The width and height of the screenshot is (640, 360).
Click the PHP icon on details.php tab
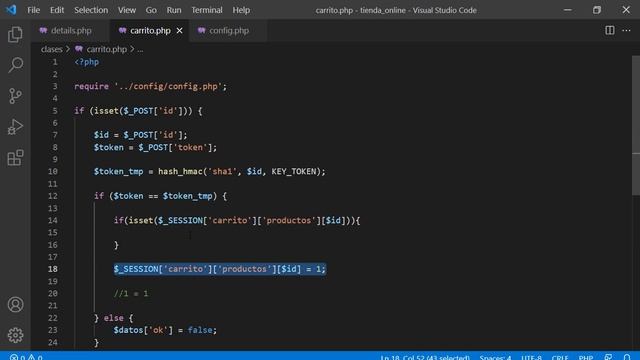(43, 30)
